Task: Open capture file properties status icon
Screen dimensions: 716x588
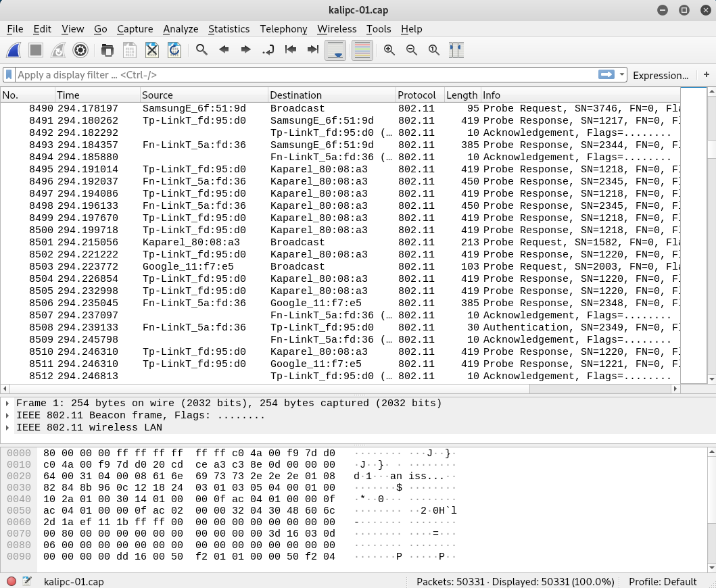Action: (x=27, y=581)
